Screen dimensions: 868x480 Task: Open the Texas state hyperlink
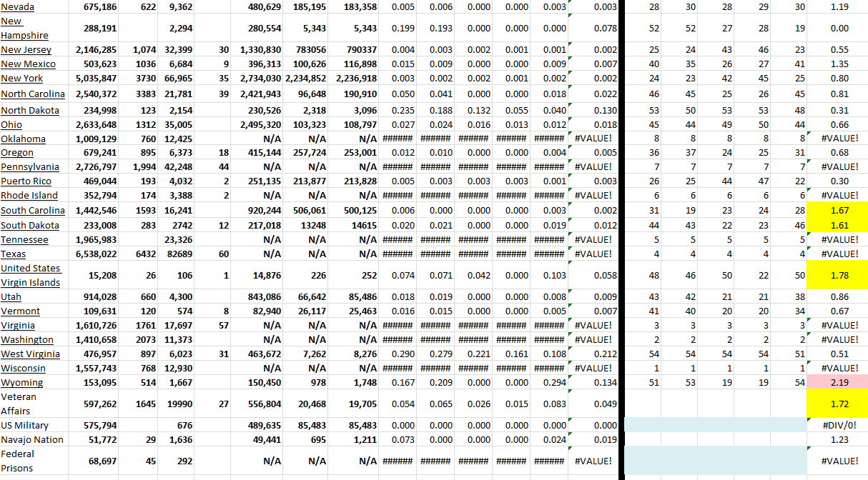click(14, 254)
